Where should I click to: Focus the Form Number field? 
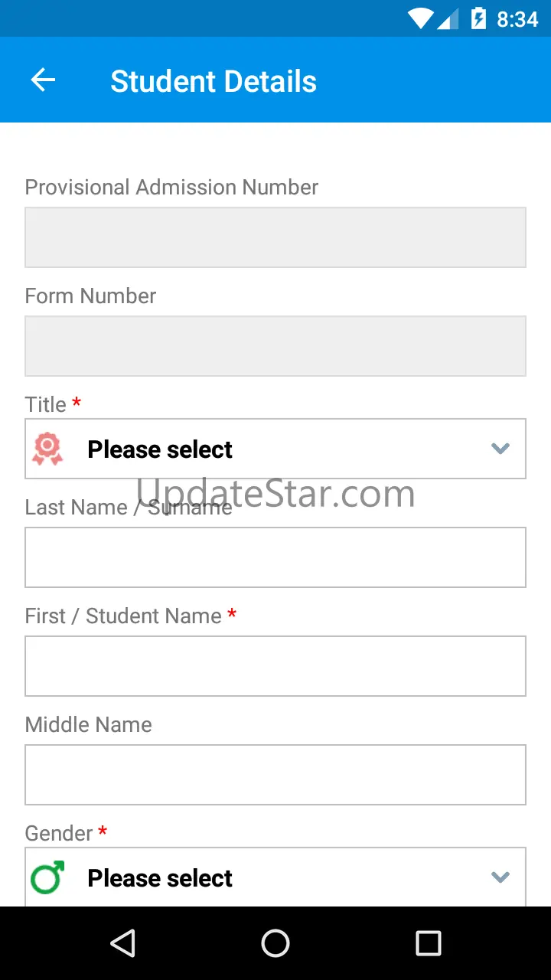275,346
